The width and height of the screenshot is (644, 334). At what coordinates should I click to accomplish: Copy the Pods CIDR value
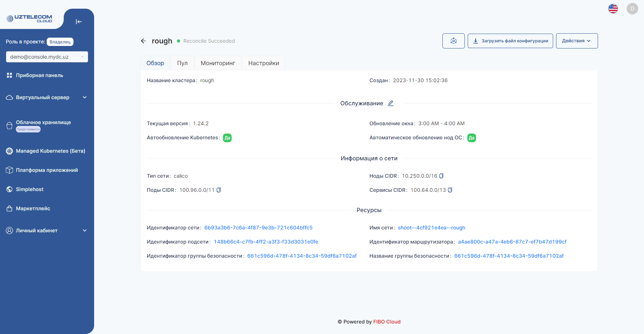tap(219, 190)
